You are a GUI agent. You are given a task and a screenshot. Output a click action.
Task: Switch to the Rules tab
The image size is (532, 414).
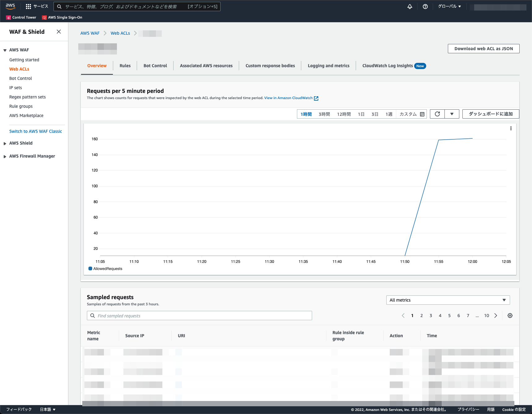125,66
